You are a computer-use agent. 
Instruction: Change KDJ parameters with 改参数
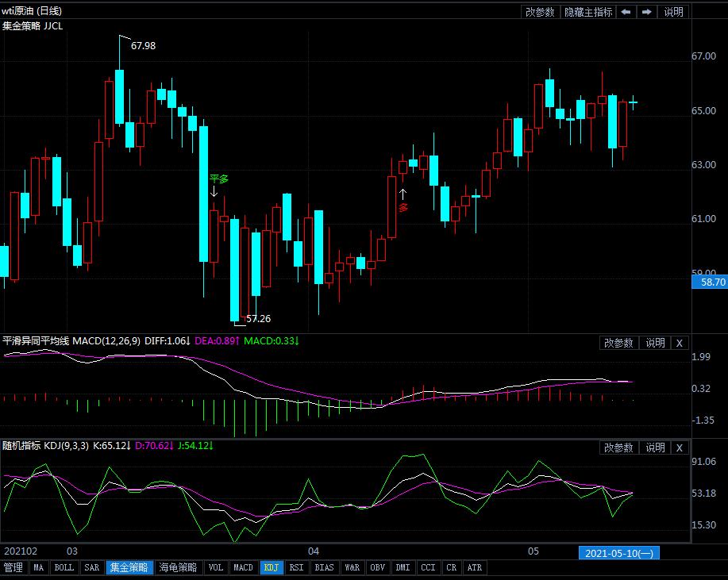[618, 447]
